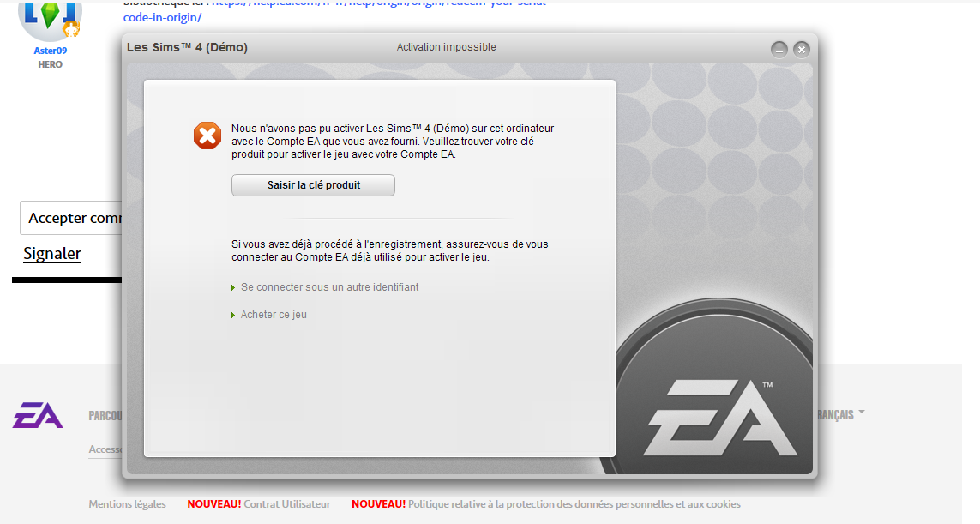This screenshot has width=980, height=524.
Task: Click the large grey EA logo in dialog
Action: point(720,418)
